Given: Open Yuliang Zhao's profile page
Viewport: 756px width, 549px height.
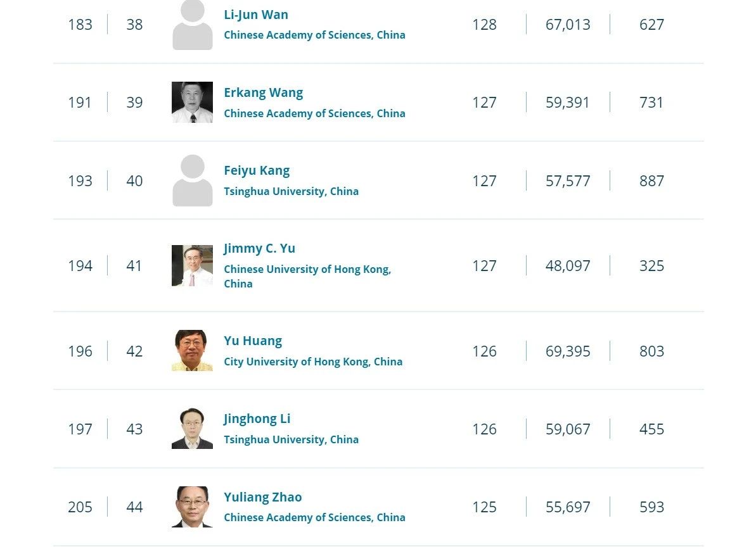Looking at the screenshot, I should tap(263, 497).
